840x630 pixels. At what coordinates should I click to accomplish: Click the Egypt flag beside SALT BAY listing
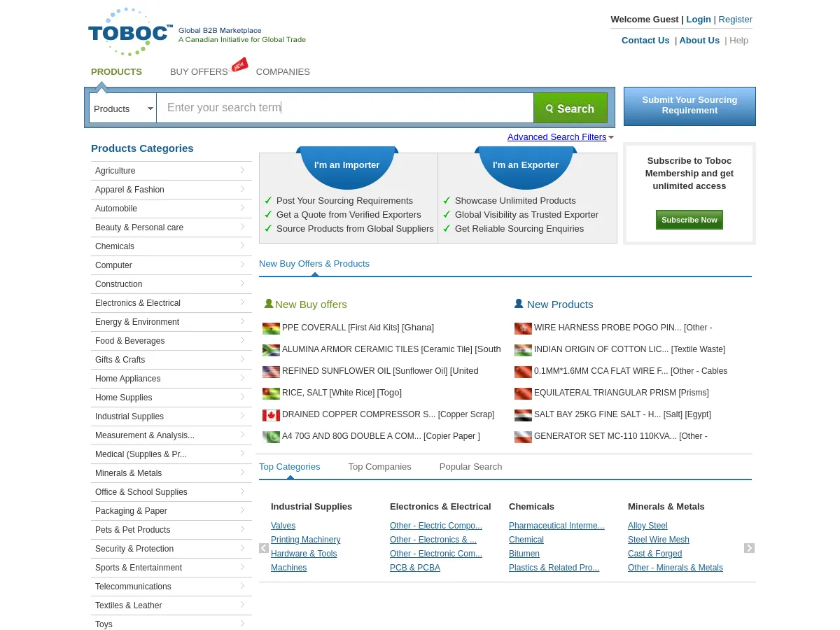[x=523, y=415]
